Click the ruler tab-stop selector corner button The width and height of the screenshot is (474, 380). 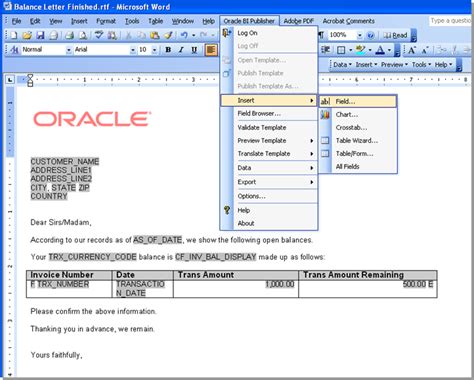click(10, 80)
